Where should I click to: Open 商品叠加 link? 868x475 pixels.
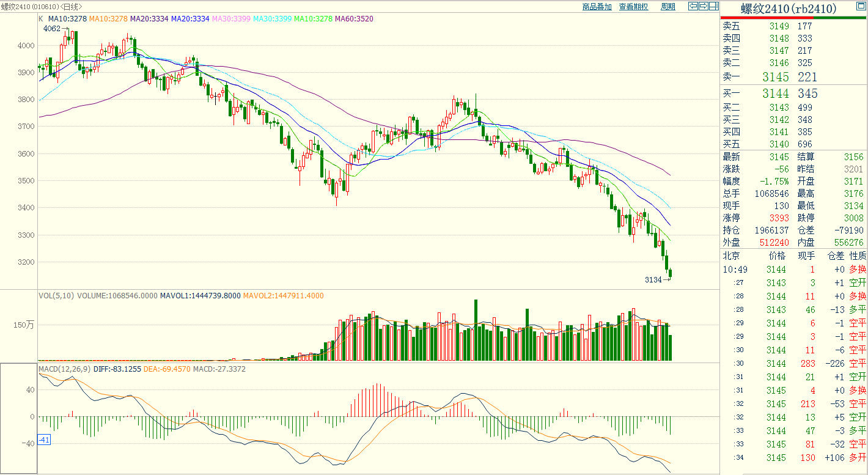(x=597, y=7)
